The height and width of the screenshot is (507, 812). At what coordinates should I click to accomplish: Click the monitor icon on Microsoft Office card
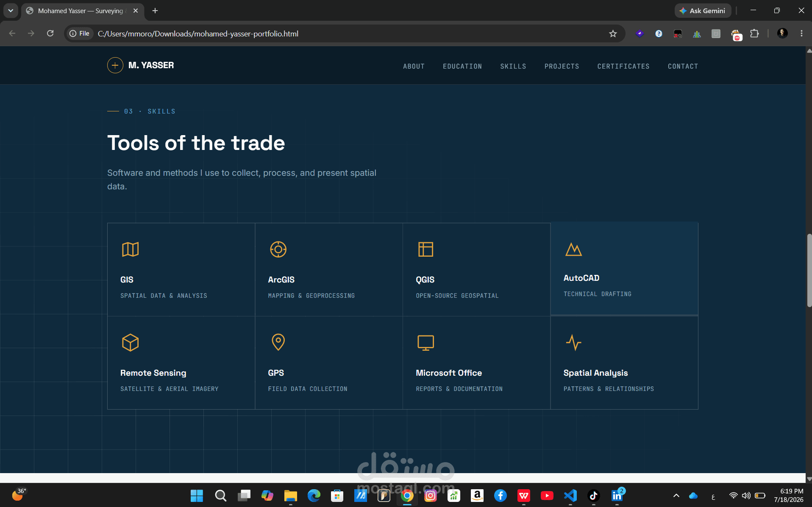[x=425, y=343]
